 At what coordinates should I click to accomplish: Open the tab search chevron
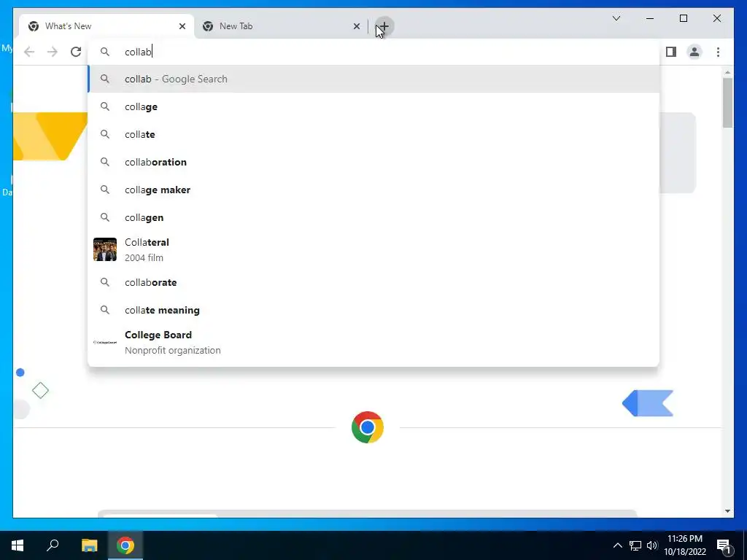616,18
